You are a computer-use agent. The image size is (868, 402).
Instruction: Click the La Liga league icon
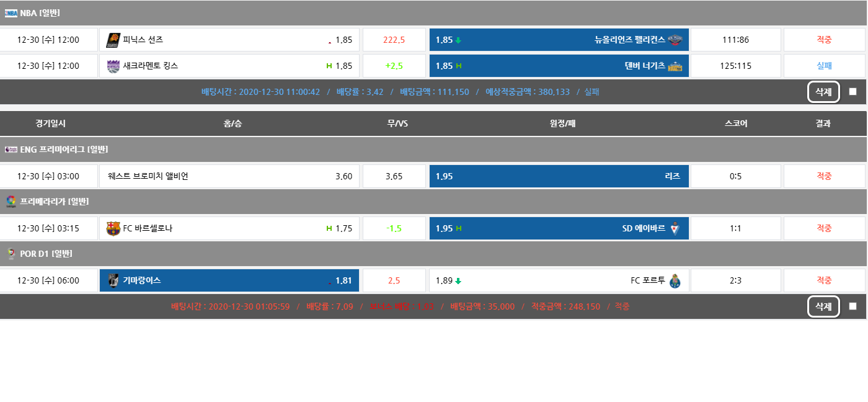11,202
